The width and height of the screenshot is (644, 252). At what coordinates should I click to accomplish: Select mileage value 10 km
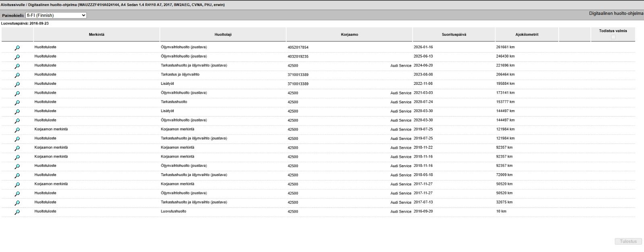pyautogui.click(x=501, y=211)
